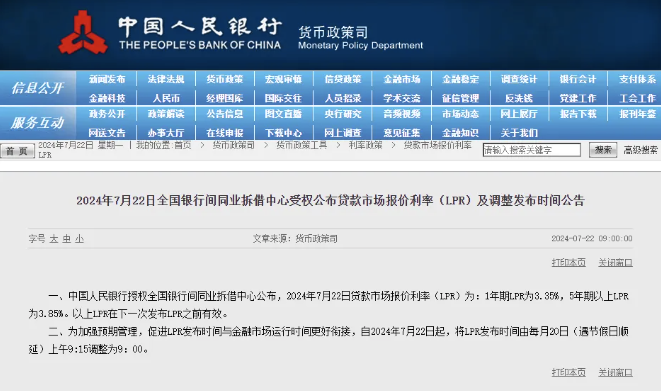Open the 人员招录 page
661x391 pixels.
point(343,98)
